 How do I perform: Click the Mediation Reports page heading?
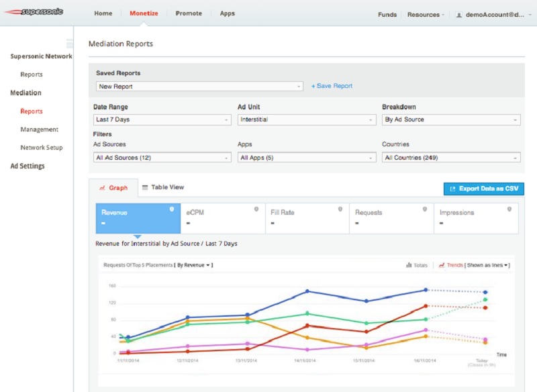pos(121,44)
